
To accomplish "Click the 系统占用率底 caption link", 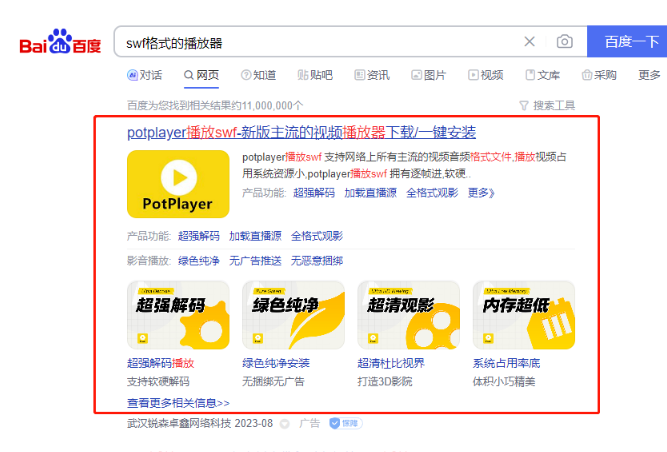I will [506, 363].
